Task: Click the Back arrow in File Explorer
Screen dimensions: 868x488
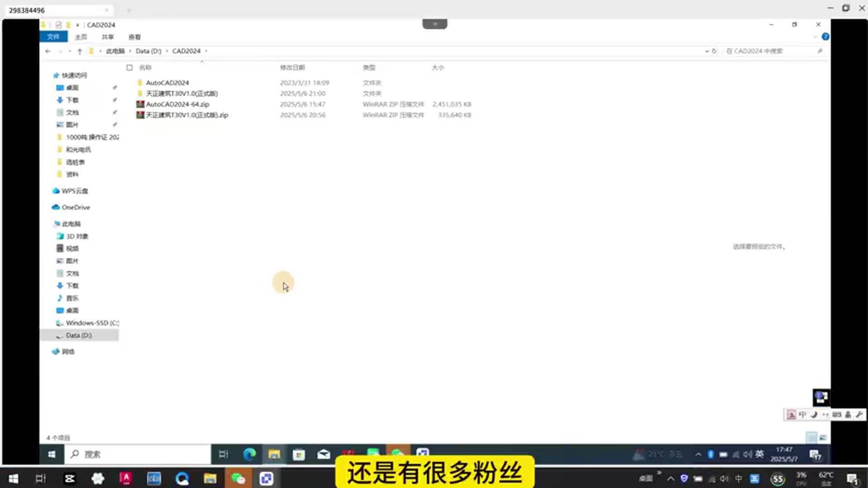Action: [47, 51]
